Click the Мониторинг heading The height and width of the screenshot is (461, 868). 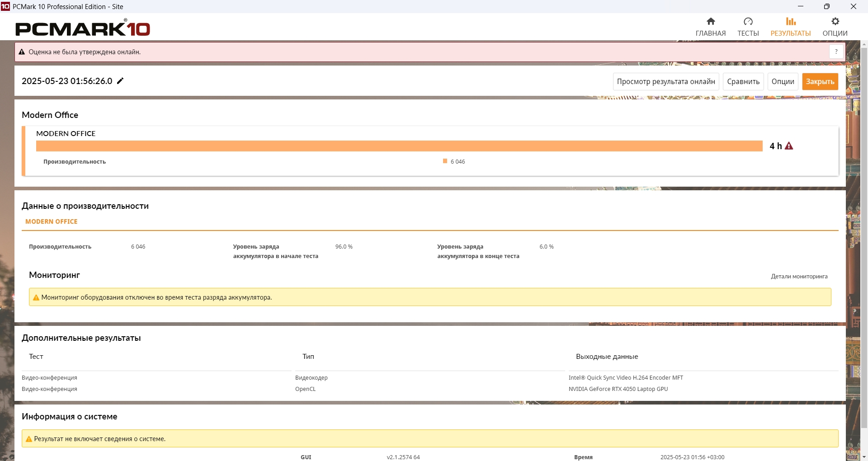[x=55, y=275]
